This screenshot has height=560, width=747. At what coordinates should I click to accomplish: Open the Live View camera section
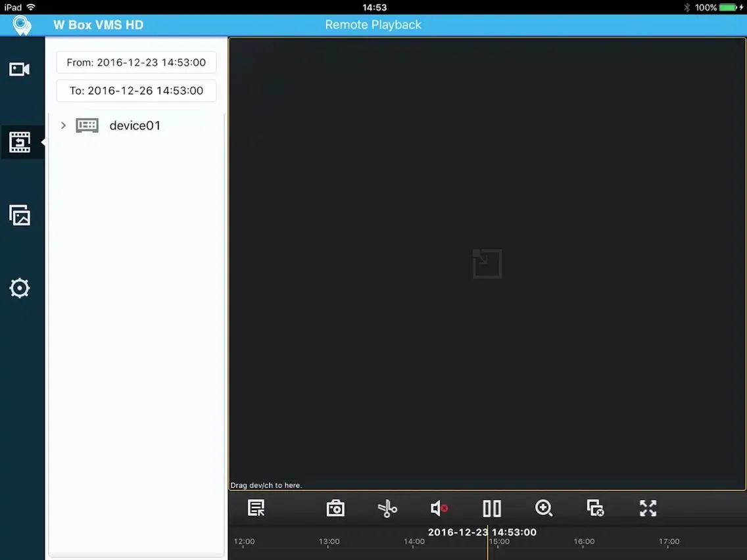tap(20, 69)
